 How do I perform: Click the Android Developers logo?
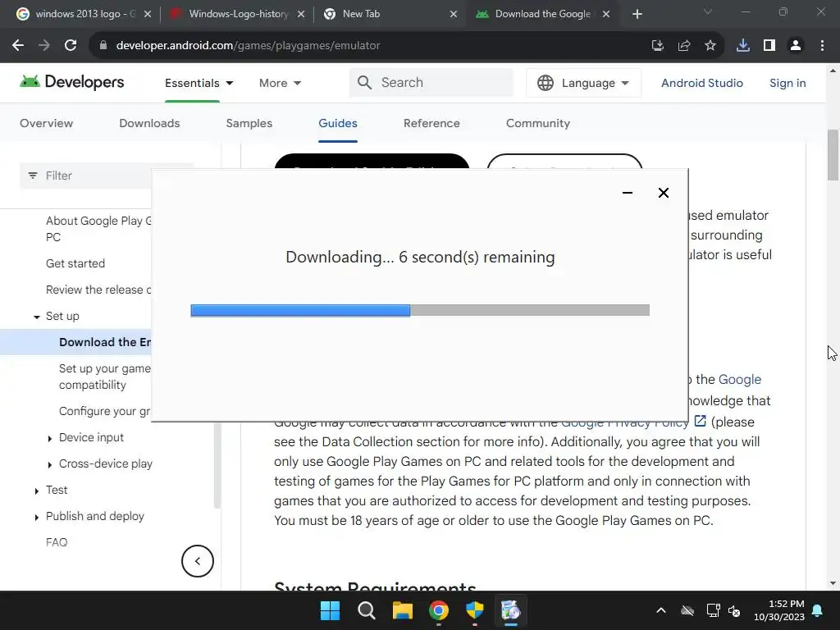(72, 82)
